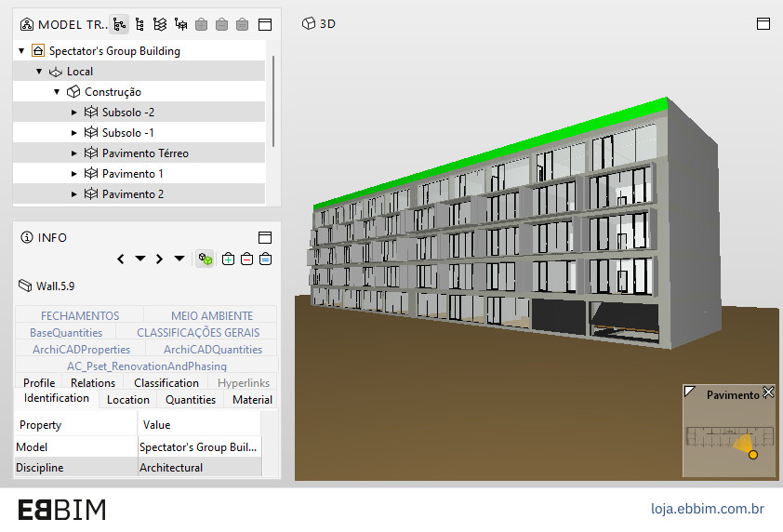The width and height of the screenshot is (783, 532).
Task: Click the Info panel header icon
Action: pos(26,237)
